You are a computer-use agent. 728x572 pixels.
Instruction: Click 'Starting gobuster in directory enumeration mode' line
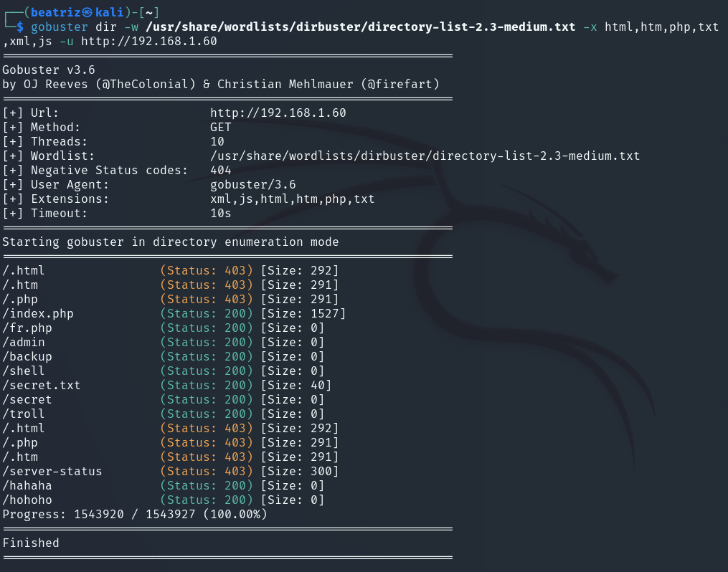171,242
